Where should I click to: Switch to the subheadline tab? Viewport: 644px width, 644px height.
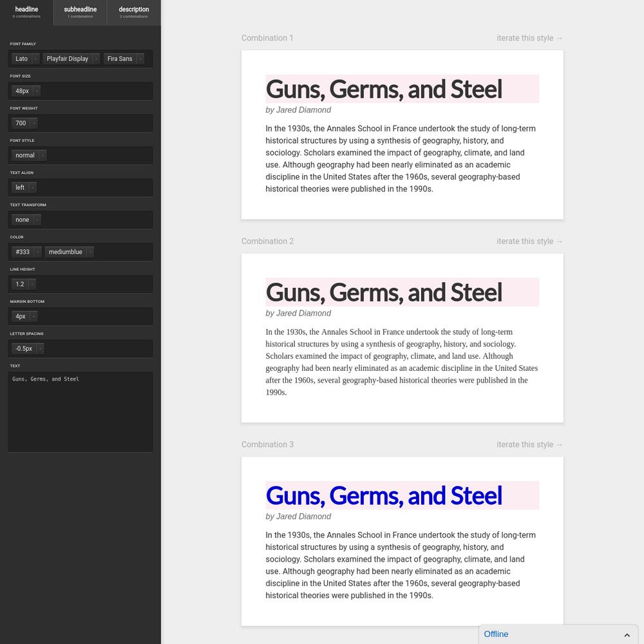click(80, 12)
